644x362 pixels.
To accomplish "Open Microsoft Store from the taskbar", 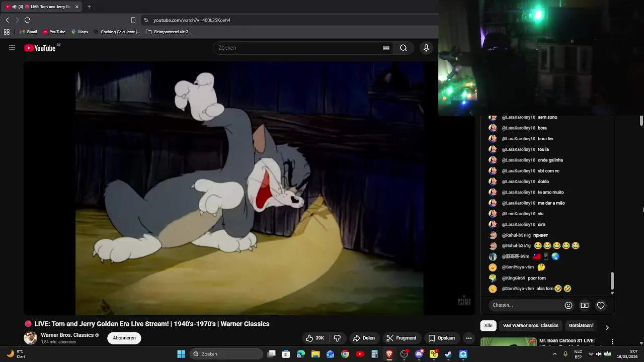I will [286, 354].
